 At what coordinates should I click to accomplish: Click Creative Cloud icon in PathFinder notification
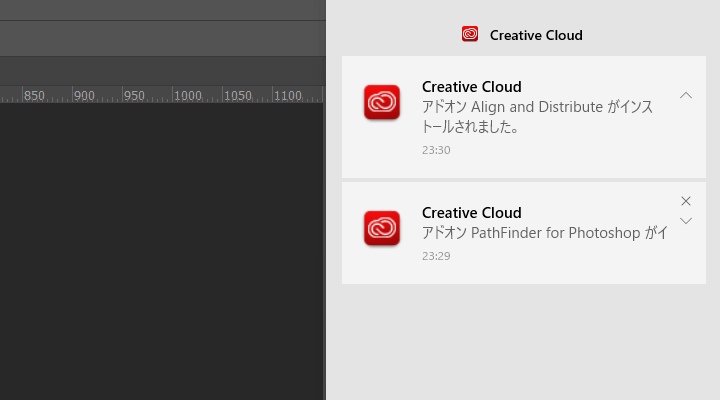(x=382, y=228)
